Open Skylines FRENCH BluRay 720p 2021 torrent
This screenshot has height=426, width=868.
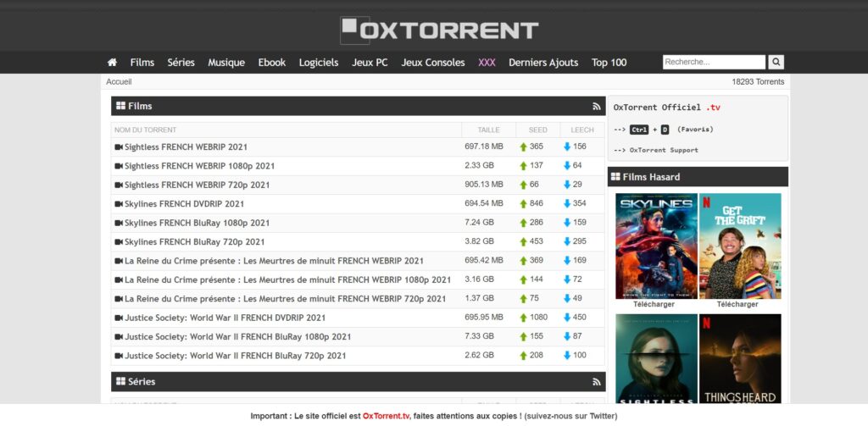point(195,241)
